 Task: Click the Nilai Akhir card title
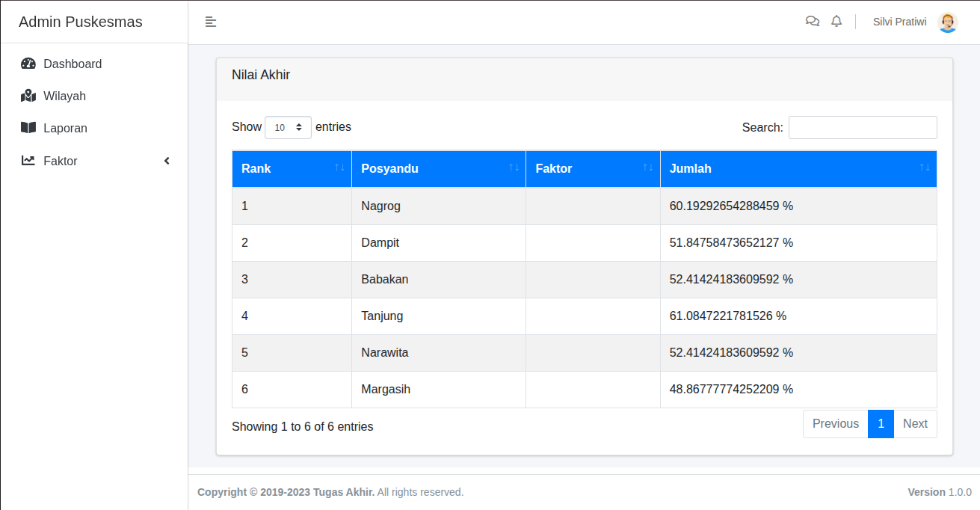261,75
